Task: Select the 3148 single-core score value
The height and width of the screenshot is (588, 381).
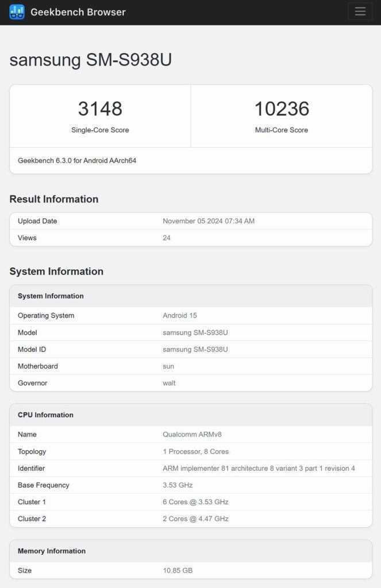Action: click(100, 109)
